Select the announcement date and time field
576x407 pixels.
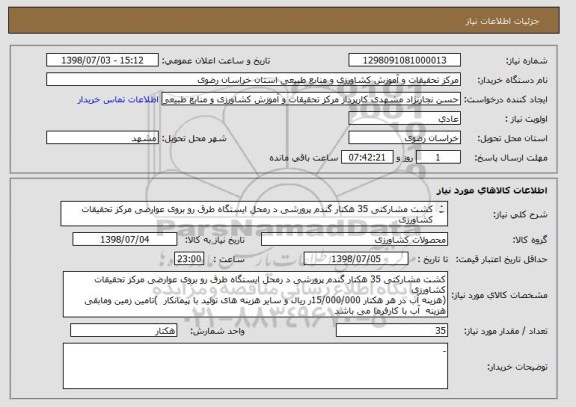(x=102, y=60)
